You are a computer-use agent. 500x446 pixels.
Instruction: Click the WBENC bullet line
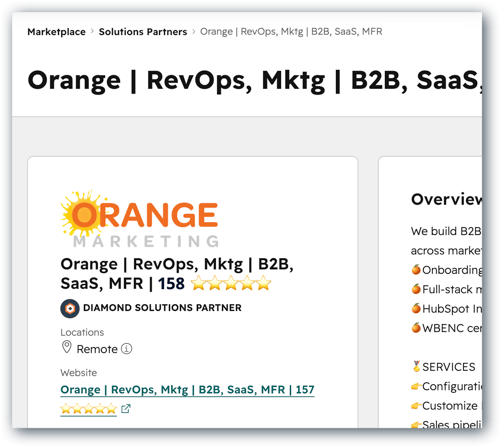(x=447, y=328)
